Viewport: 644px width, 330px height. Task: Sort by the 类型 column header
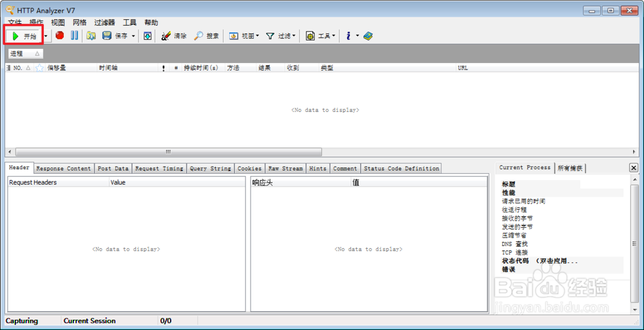[x=387, y=68]
